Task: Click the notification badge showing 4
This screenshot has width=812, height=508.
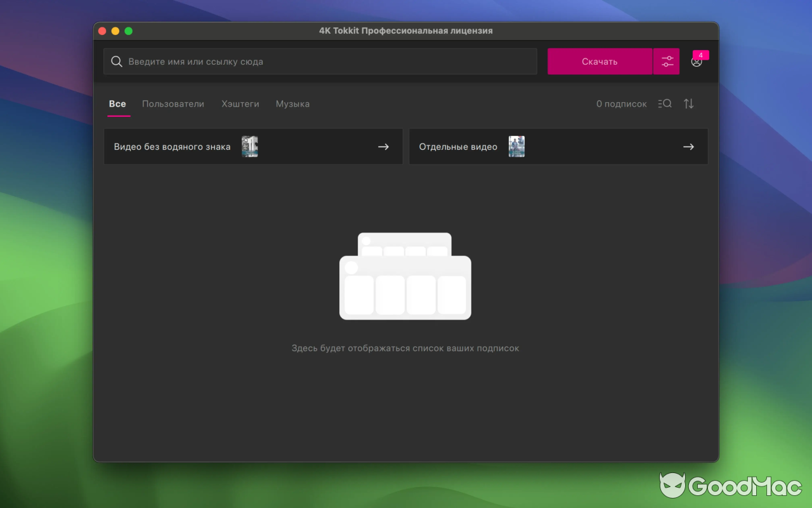Action: click(x=700, y=55)
